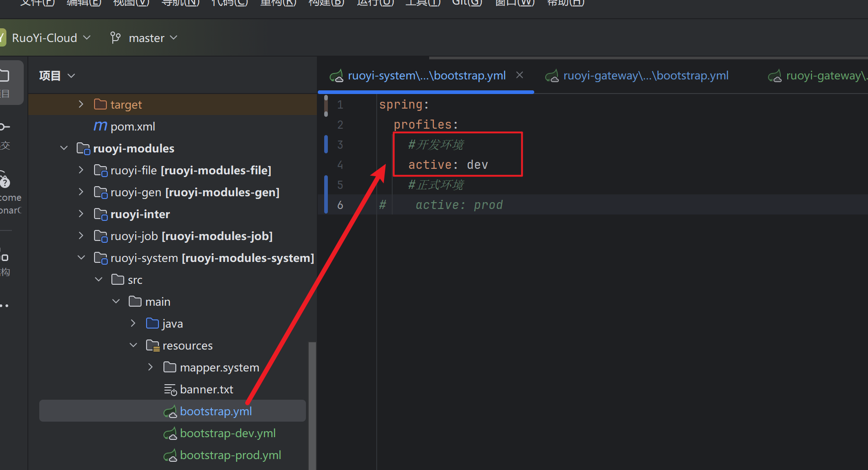Click the ruoyi-modules module folder icon
The width and height of the screenshot is (868, 470).
click(x=83, y=148)
